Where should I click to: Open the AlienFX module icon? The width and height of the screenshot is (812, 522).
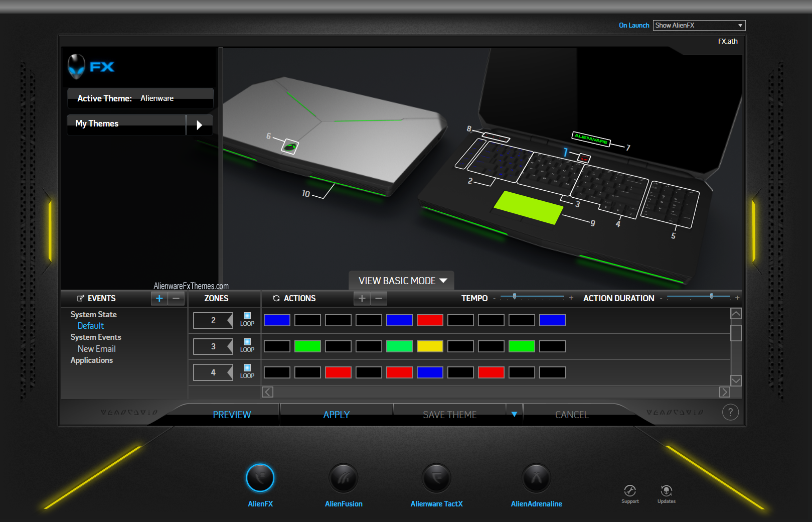260,477
